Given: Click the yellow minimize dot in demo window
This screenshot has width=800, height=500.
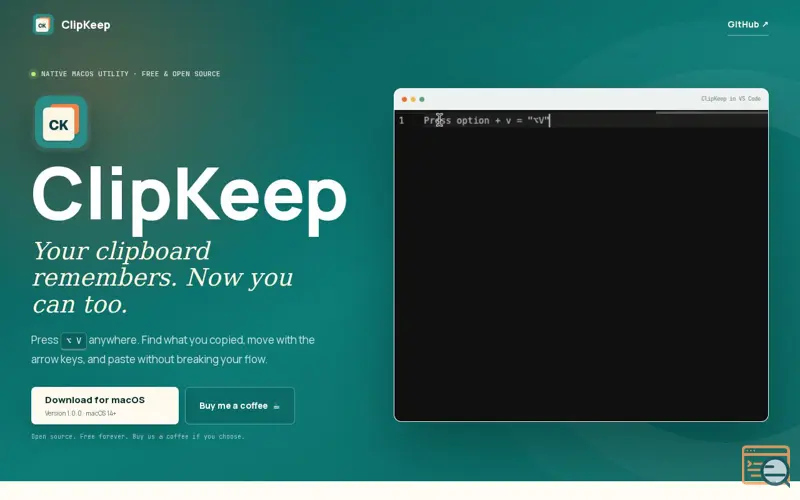Looking at the screenshot, I should click(x=413, y=99).
